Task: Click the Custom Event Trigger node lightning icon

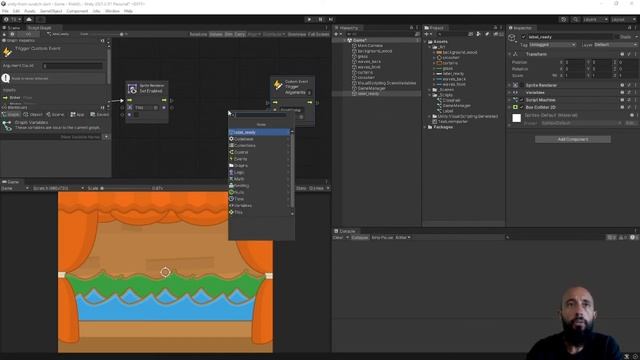Action: (278, 84)
